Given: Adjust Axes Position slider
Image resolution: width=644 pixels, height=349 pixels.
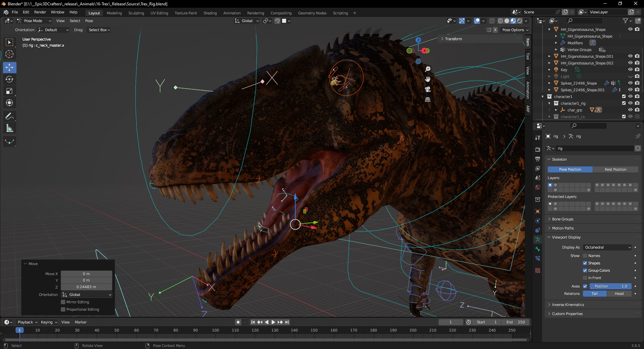Looking at the screenshot, I should pos(610,286).
